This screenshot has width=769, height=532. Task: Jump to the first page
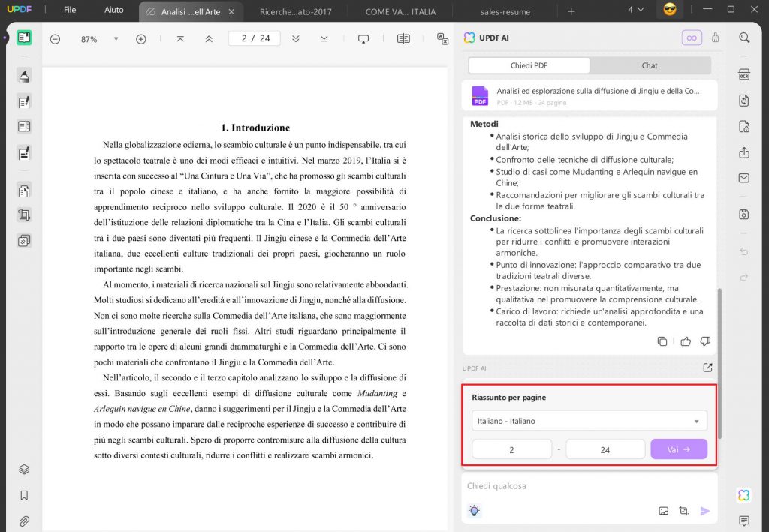180,39
